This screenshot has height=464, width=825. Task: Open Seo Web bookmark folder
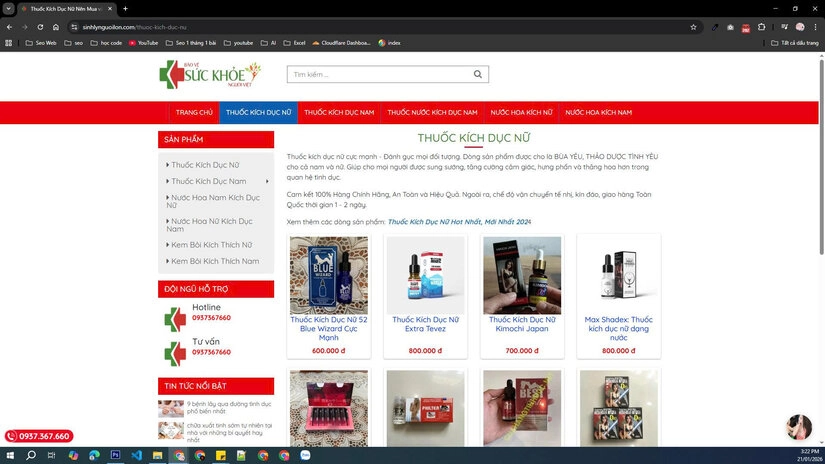pos(41,43)
